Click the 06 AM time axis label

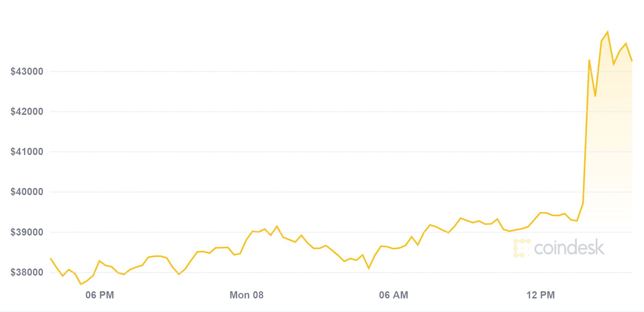pyautogui.click(x=393, y=295)
